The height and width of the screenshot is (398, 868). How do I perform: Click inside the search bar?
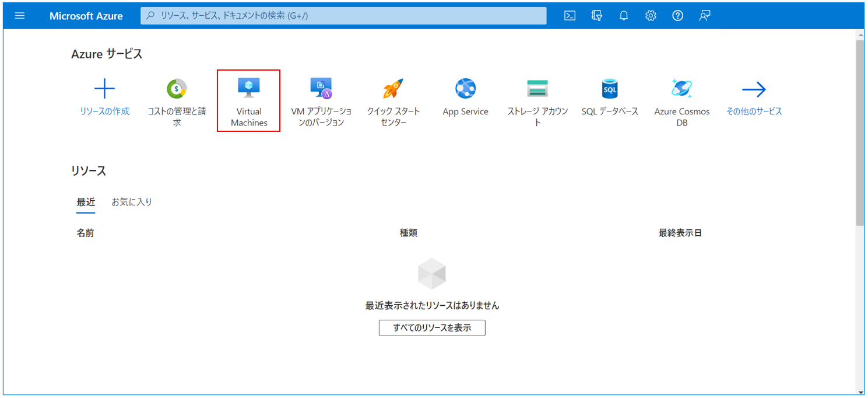[343, 16]
